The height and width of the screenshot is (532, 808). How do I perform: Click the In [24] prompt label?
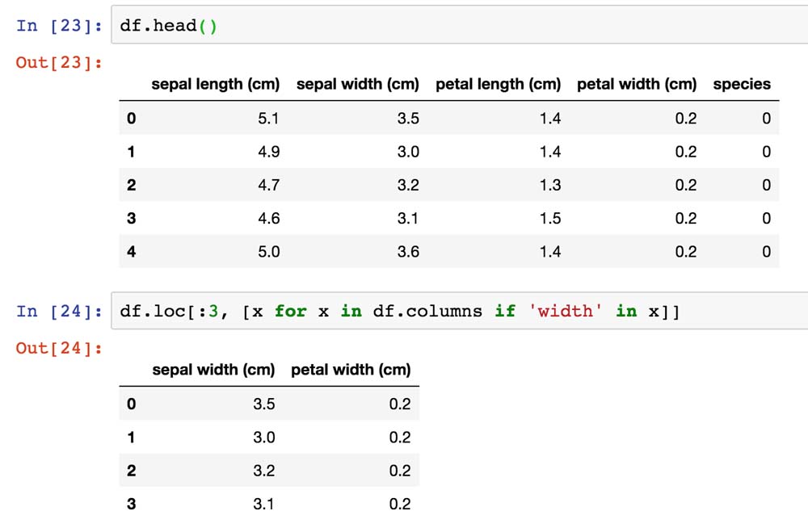pyautogui.click(x=58, y=312)
